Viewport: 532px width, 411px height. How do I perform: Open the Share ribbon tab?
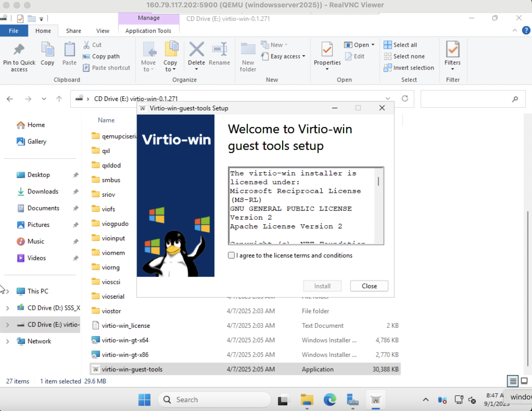click(73, 31)
